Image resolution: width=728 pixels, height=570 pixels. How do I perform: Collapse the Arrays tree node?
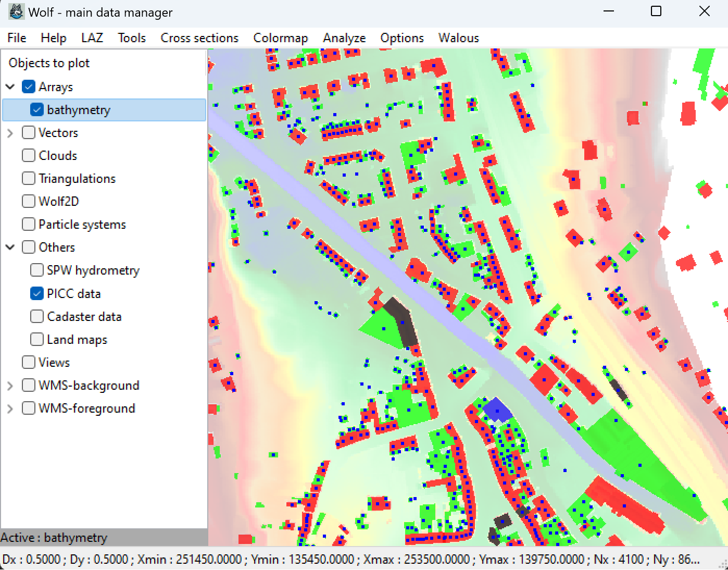(10, 86)
